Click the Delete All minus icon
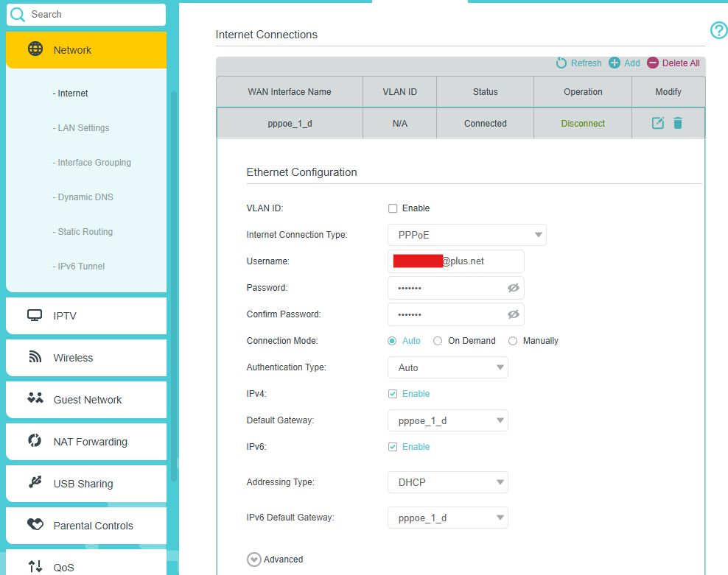This screenshot has height=575, width=728. pyautogui.click(x=653, y=63)
